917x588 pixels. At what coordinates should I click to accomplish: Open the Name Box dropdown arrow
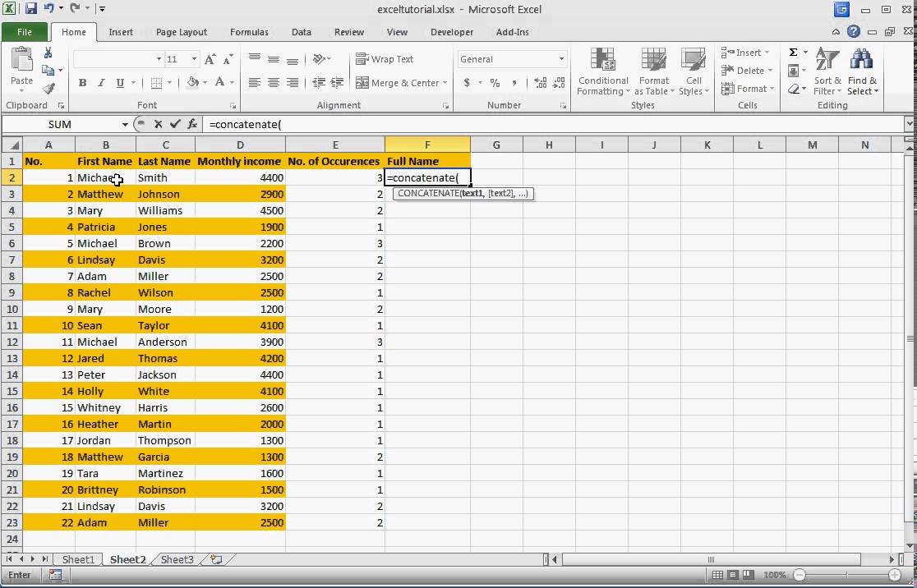[x=125, y=125]
